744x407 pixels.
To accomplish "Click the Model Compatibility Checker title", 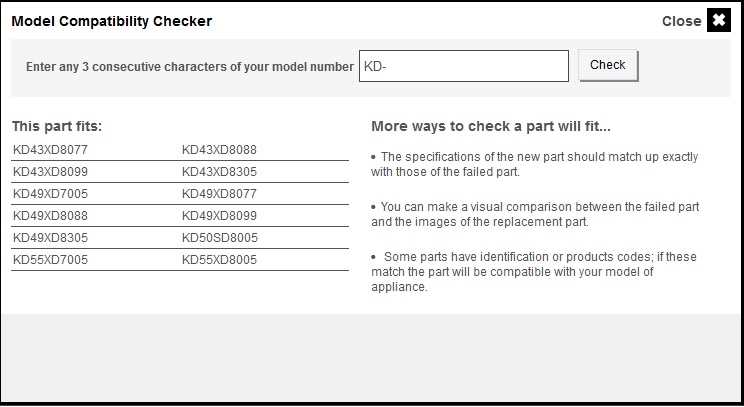I will pos(112,21).
